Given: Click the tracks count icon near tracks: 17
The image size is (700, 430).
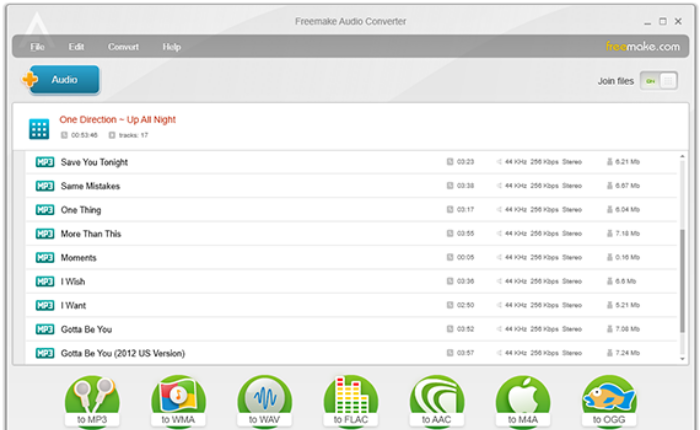Looking at the screenshot, I should (112, 135).
